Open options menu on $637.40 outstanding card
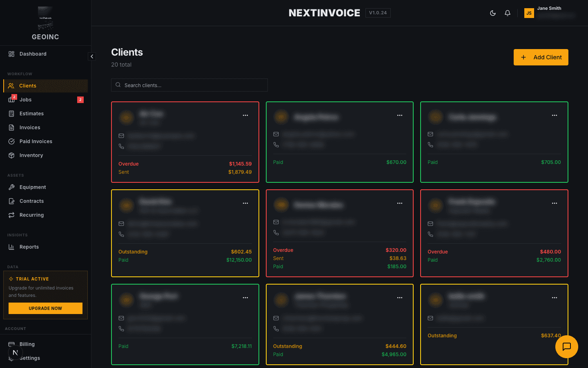The width and height of the screenshot is (588, 368). point(555,298)
